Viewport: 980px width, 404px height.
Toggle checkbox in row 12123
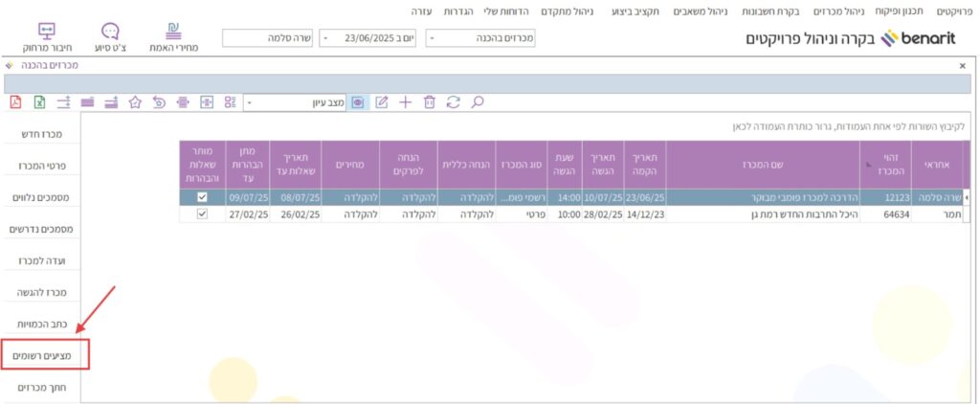pyautogui.click(x=201, y=197)
